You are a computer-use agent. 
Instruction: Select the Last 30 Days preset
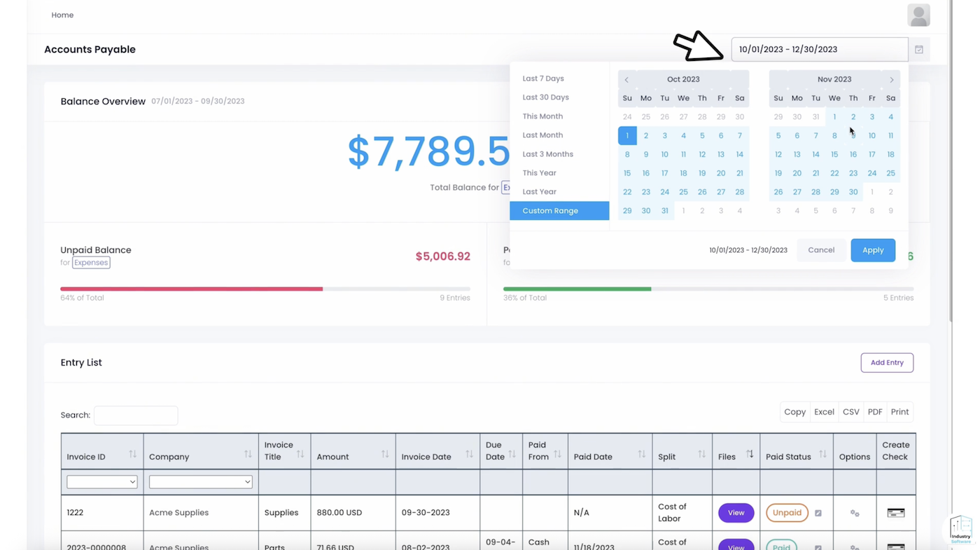click(x=545, y=97)
